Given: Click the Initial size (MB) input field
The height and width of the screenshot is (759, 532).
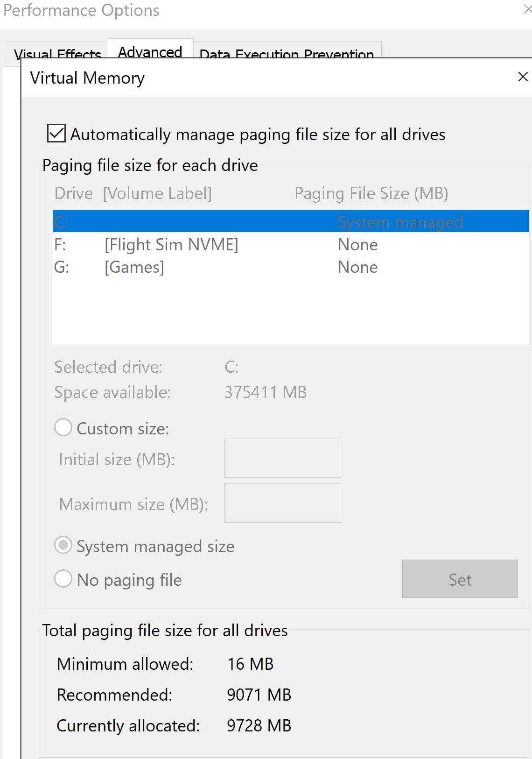Looking at the screenshot, I should [x=282, y=458].
